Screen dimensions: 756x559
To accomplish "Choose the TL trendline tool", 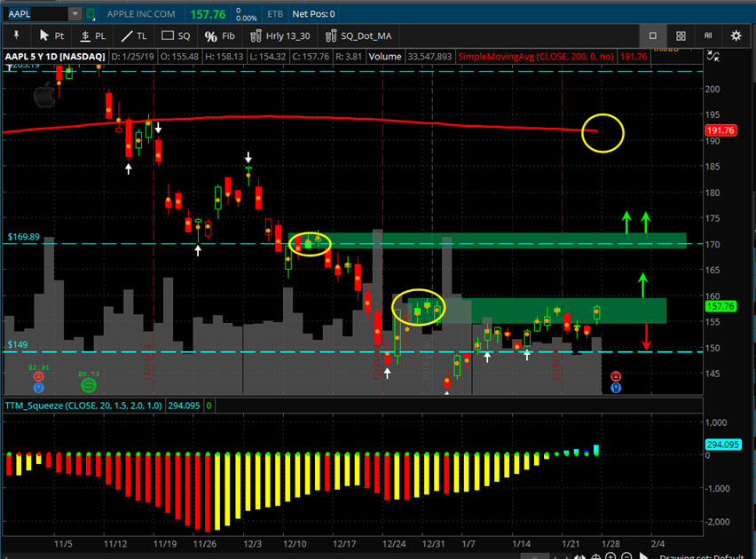I will [x=134, y=36].
